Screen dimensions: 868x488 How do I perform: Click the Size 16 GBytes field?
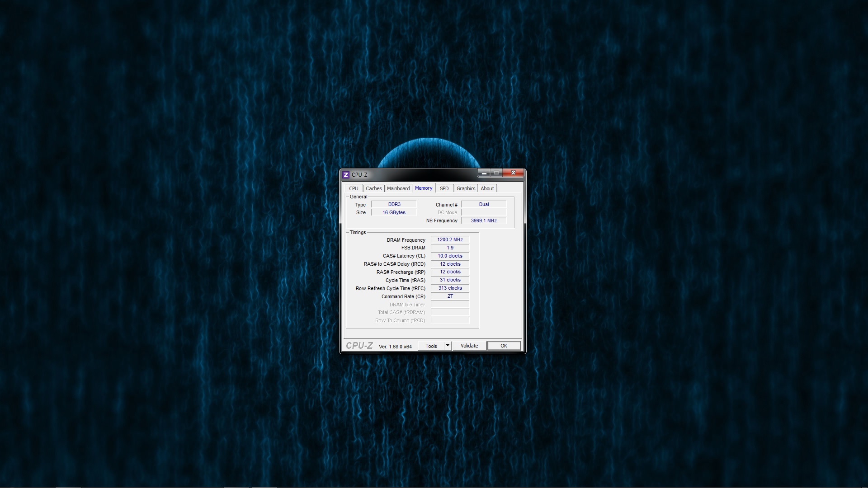394,213
